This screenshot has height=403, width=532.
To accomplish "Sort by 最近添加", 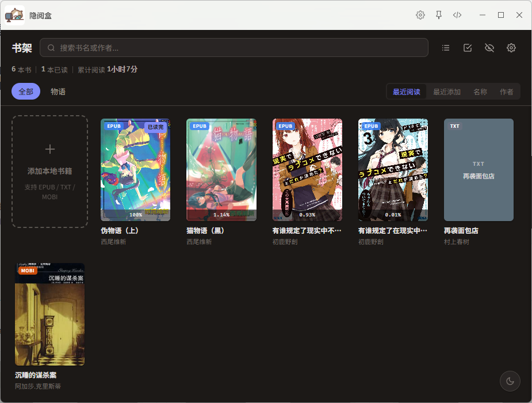I will pos(447,92).
